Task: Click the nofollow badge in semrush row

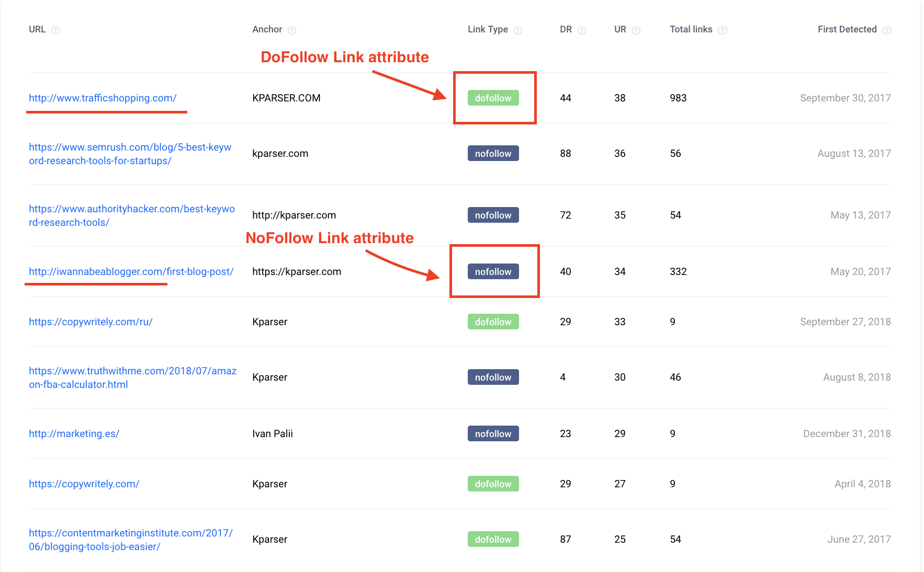Action: pyautogui.click(x=493, y=153)
